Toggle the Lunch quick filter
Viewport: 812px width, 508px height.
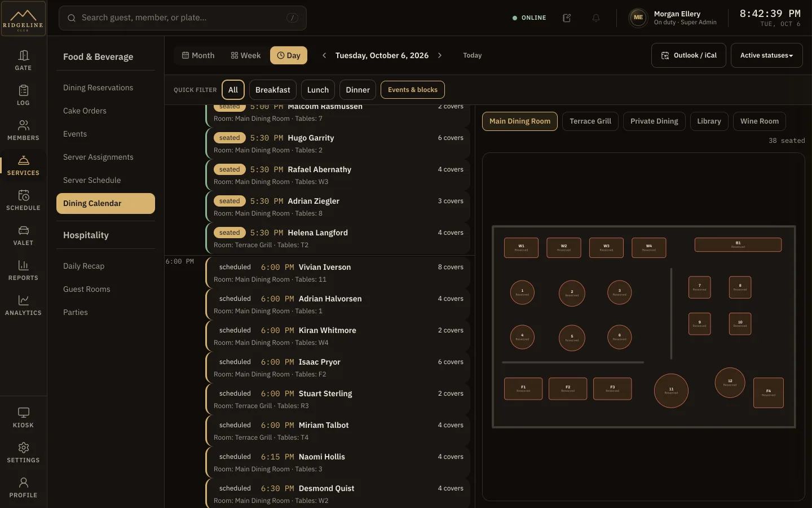318,90
